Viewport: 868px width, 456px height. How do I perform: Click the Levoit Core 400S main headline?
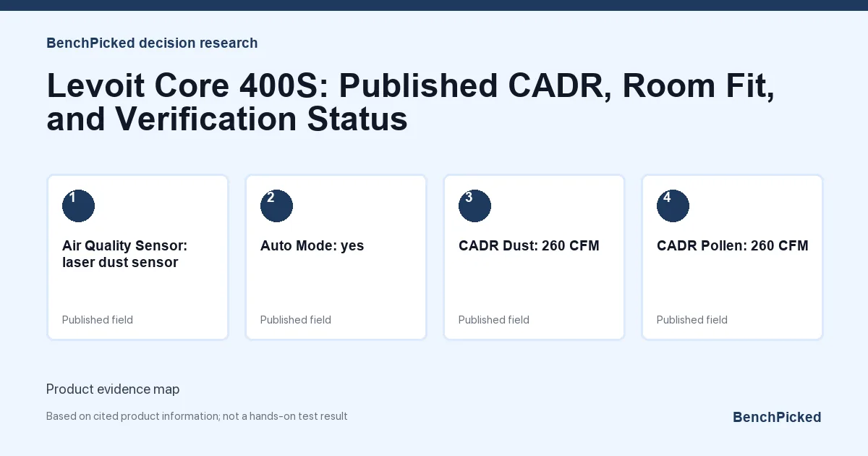click(411, 102)
